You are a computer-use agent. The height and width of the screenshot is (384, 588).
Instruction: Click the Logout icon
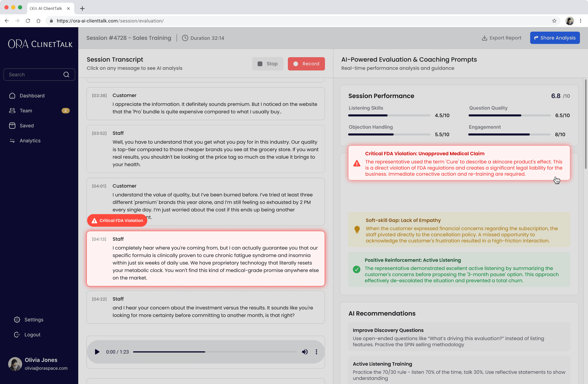click(17, 335)
